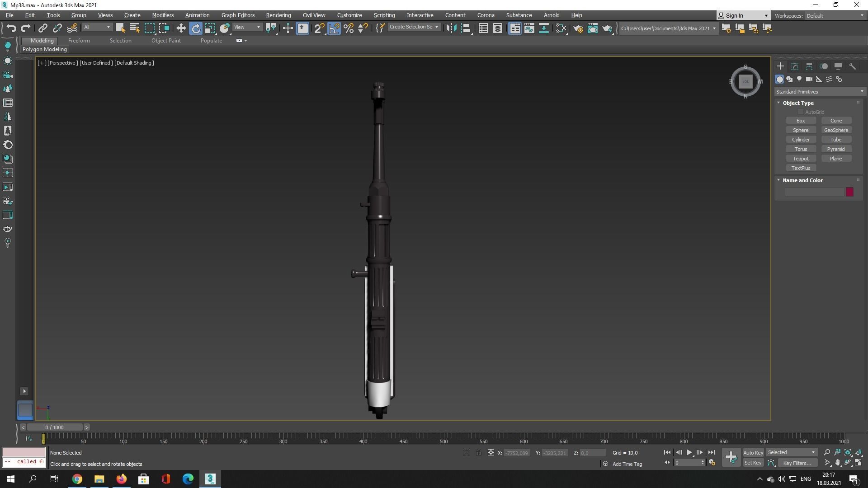Switch to the Freeform ribbon tab
Screen dimensions: 868x488
[79, 41]
